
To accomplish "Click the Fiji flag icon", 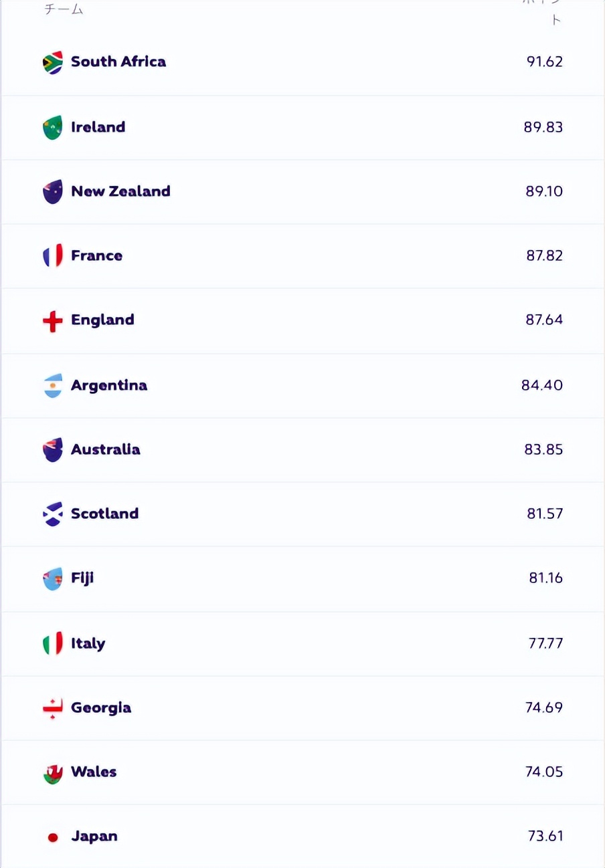I will tap(53, 578).
